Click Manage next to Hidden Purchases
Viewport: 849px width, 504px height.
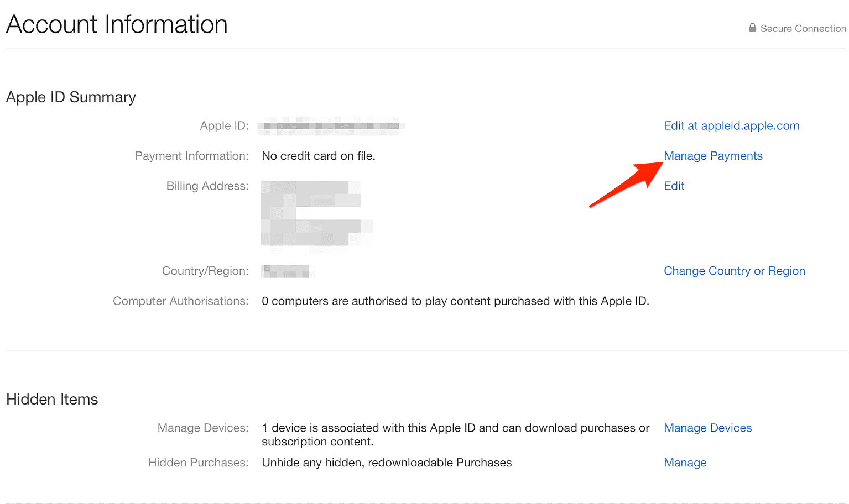[685, 463]
